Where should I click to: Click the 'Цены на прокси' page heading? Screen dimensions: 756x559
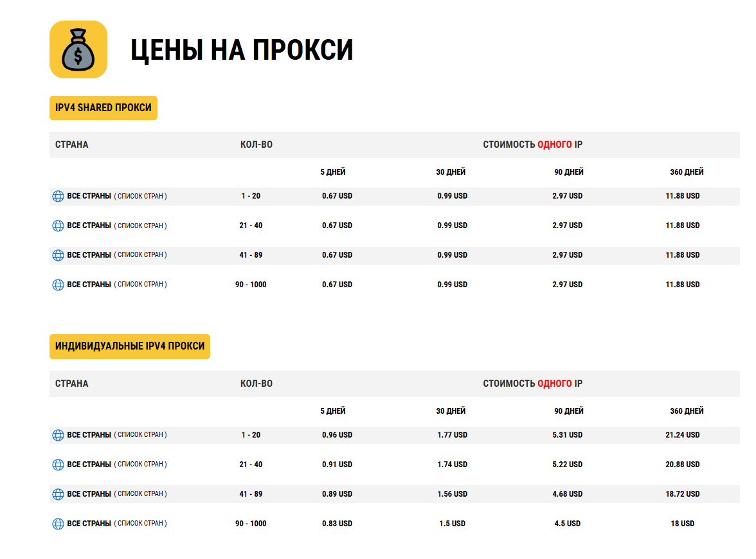coord(242,50)
